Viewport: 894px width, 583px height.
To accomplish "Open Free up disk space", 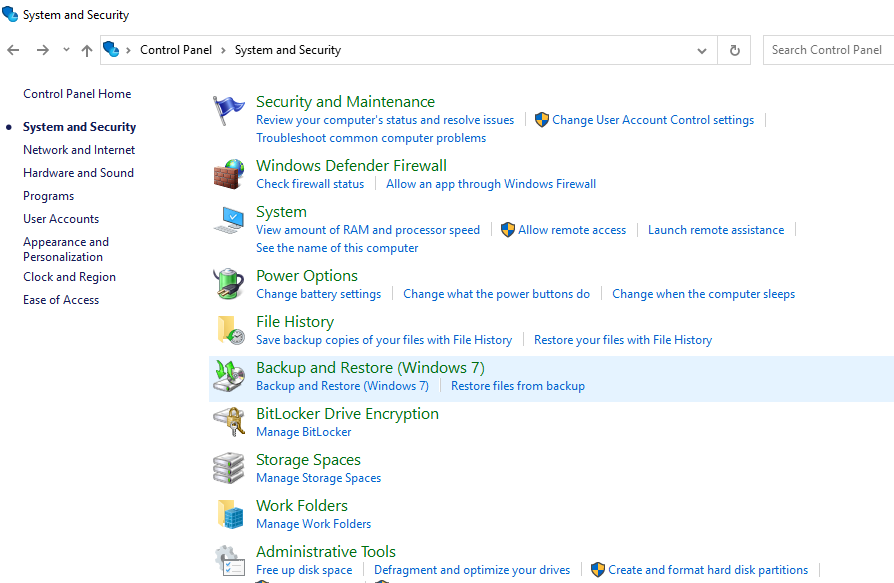I will 304,569.
